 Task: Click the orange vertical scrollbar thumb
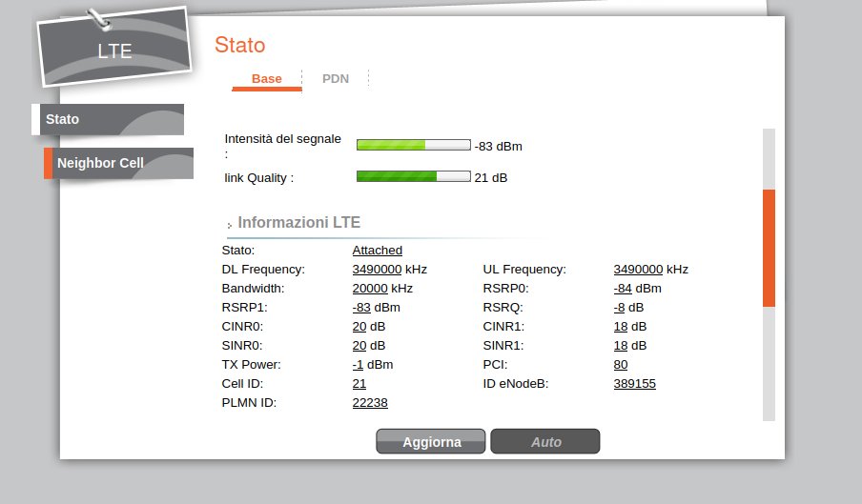(x=769, y=248)
